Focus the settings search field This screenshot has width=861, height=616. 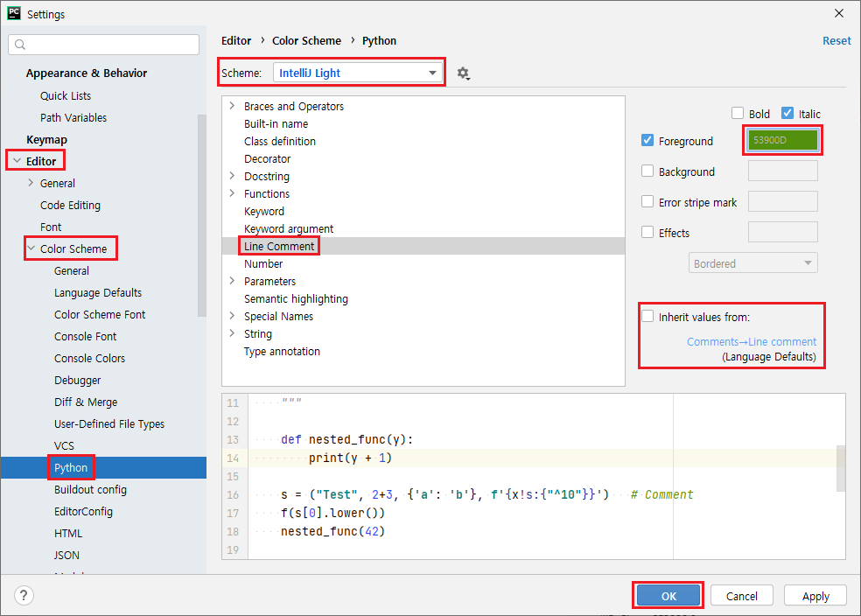click(104, 45)
